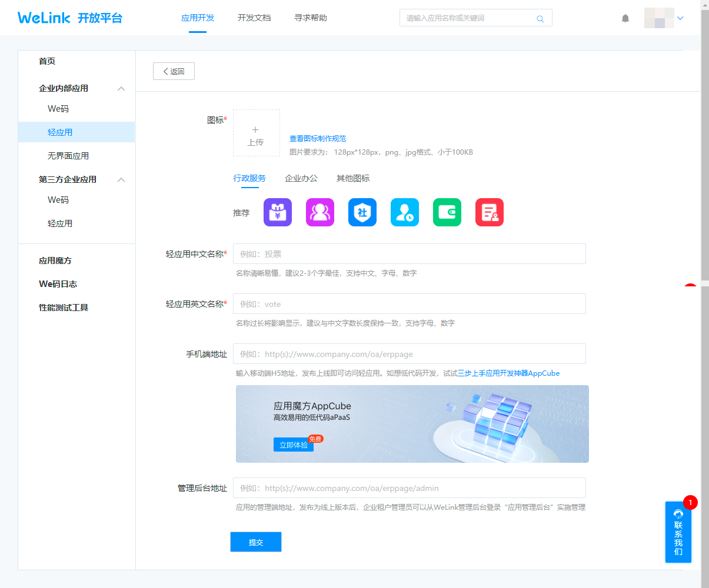Viewport: 709px width, 588px height.
Task: Click the plus upload icon box
Action: tap(257, 133)
